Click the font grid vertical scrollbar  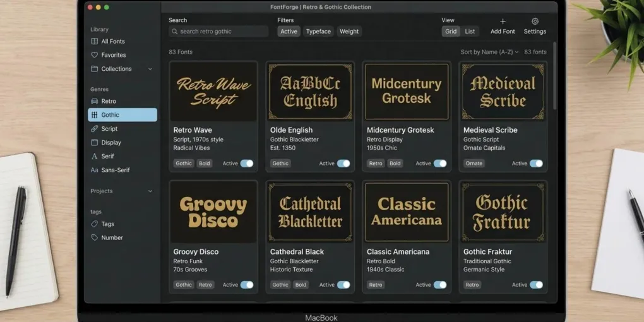click(555, 76)
